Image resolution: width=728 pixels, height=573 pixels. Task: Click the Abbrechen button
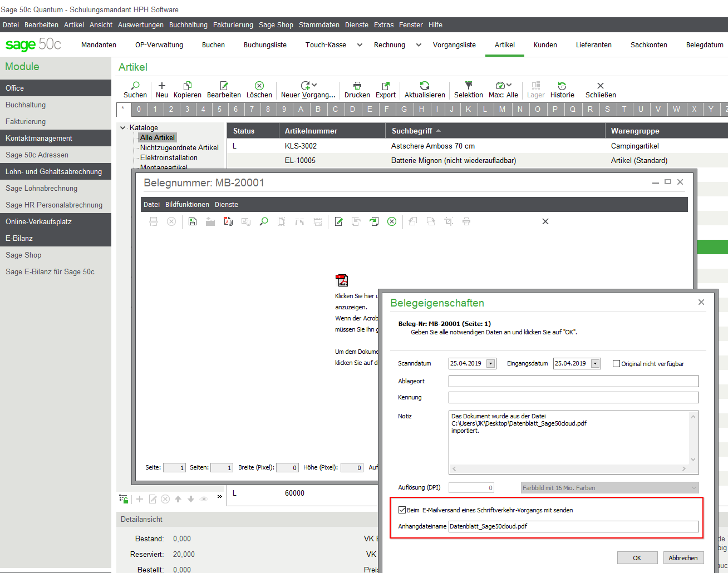683,558
